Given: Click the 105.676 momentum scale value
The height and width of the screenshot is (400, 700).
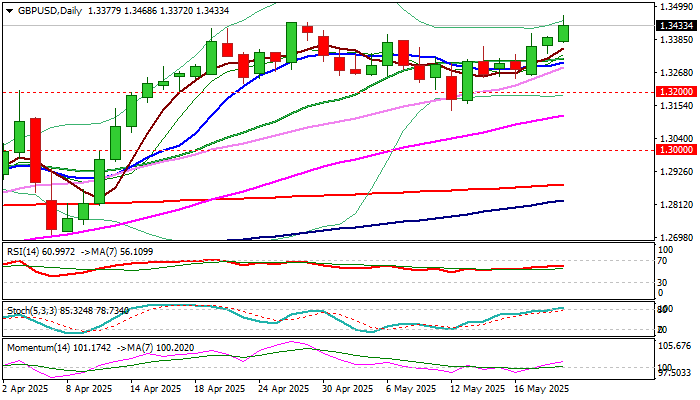Looking at the screenshot, I should point(677,346).
